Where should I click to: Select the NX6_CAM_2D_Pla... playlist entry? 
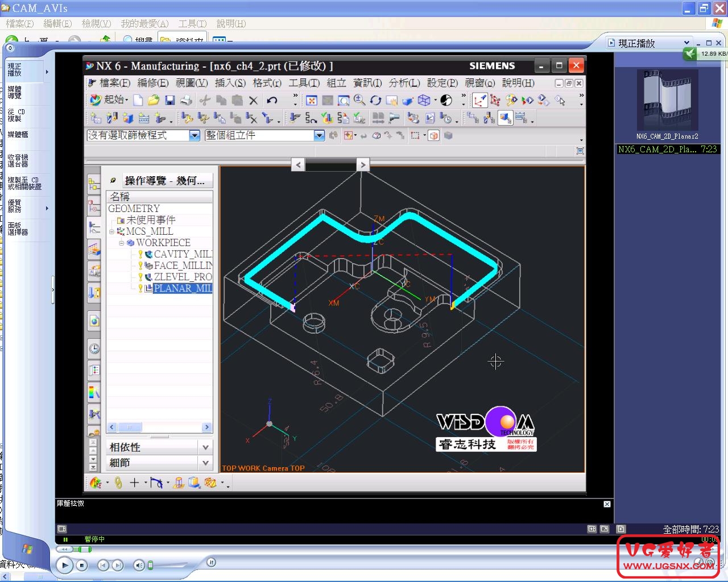tap(668, 149)
